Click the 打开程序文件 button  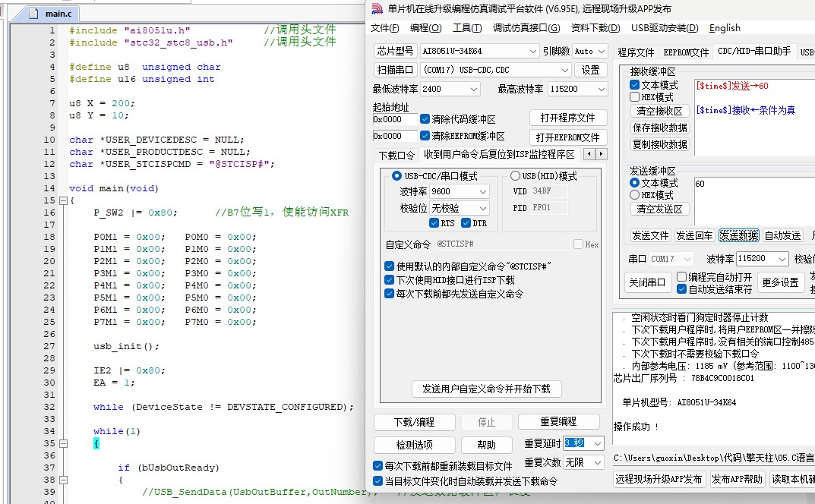(568, 118)
